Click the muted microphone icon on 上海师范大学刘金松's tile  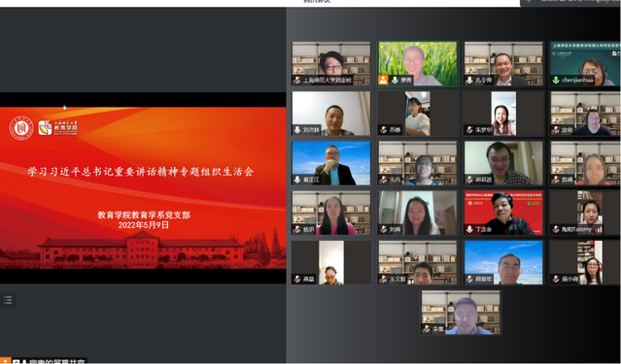point(297,81)
